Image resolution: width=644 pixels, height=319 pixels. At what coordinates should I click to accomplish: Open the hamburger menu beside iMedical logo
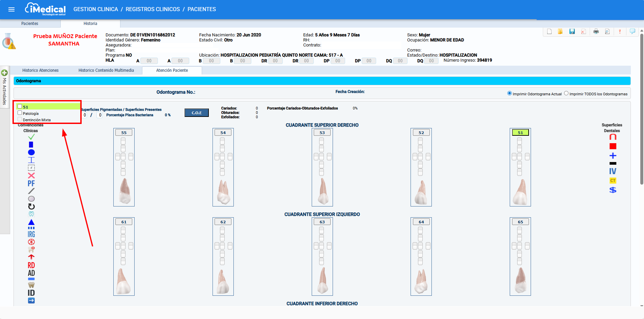coord(11,9)
